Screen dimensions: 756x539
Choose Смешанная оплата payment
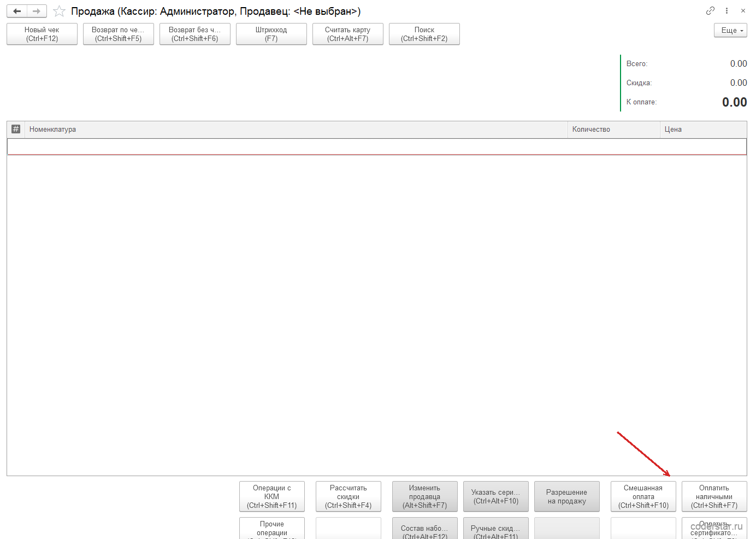click(x=643, y=496)
